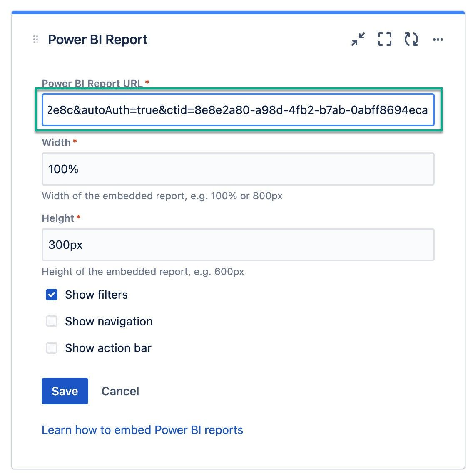Viewport: 473px width, 476px height.
Task: Uncheck Show filters
Action: pos(51,295)
